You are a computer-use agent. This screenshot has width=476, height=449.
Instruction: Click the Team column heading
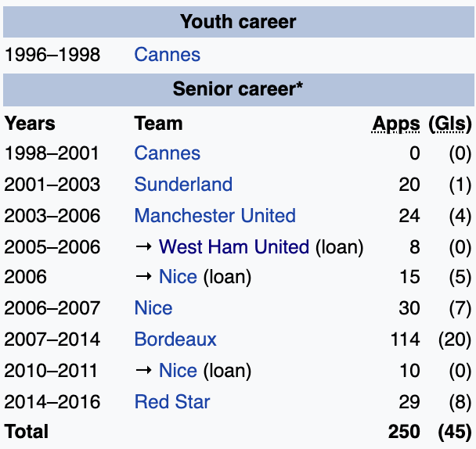point(158,124)
